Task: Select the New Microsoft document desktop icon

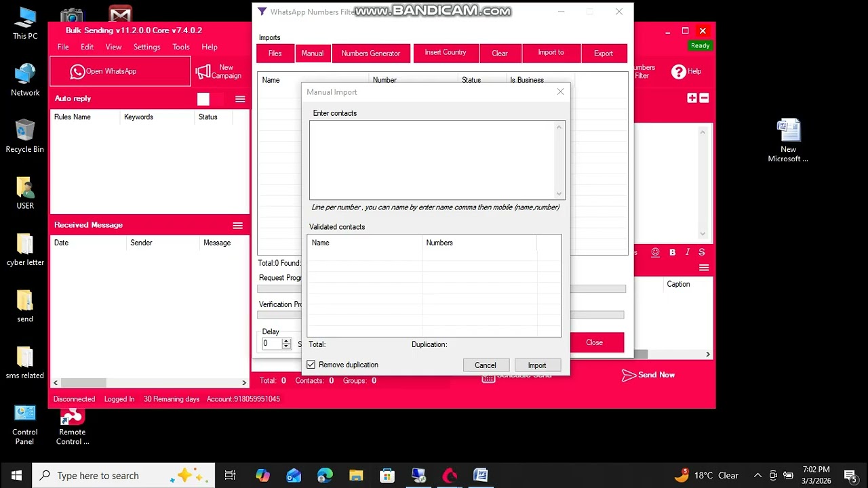Action: [x=788, y=141]
